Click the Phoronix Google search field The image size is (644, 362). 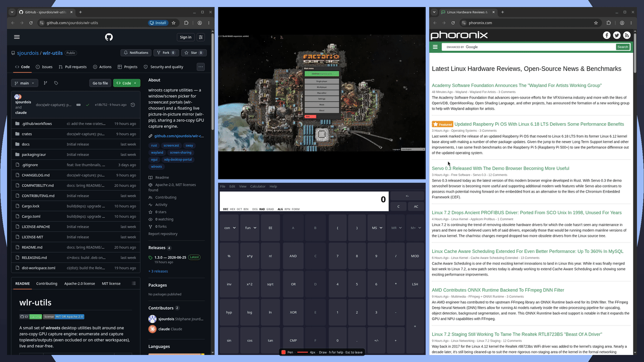point(528,47)
